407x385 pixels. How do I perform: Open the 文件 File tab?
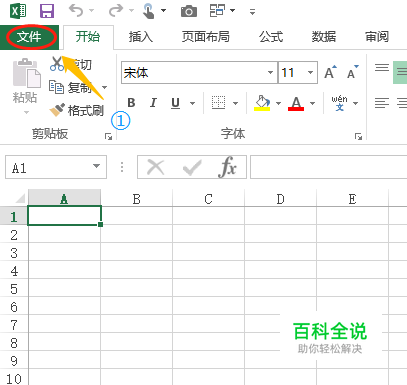pyautogui.click(x=29, y=37)
